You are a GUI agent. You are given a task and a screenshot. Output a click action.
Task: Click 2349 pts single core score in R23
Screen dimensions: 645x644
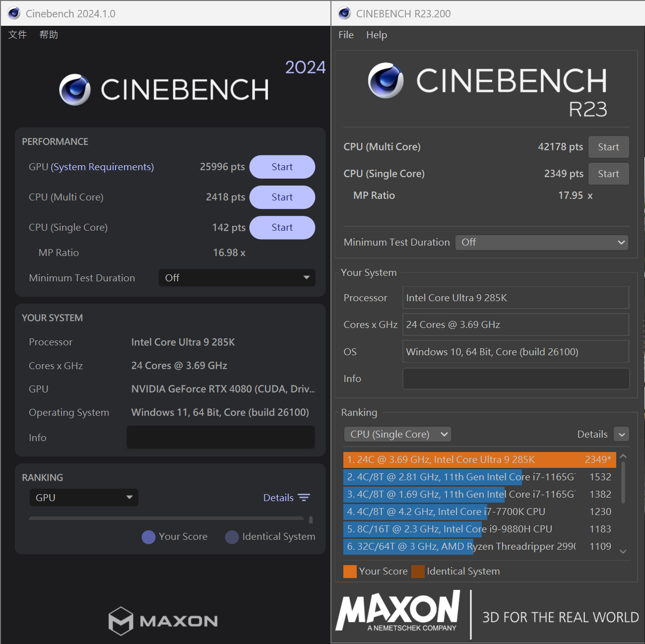click(564, 174)
